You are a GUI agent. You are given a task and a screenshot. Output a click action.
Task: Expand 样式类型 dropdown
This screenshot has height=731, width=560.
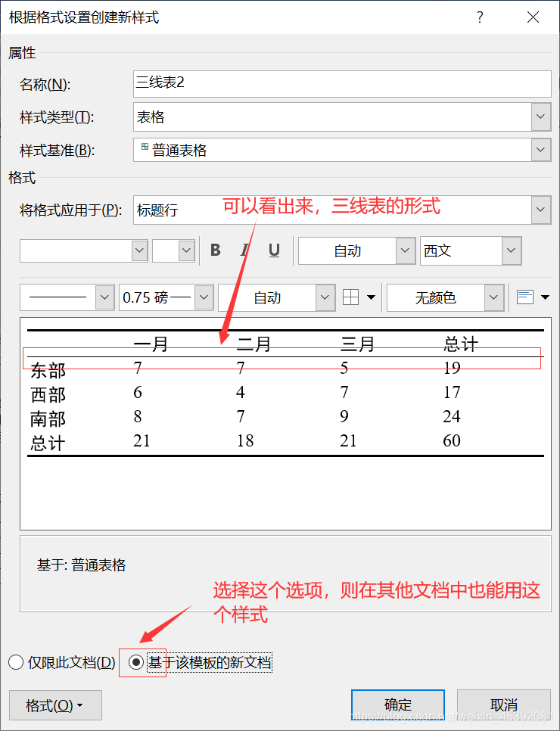coord(541,117)
